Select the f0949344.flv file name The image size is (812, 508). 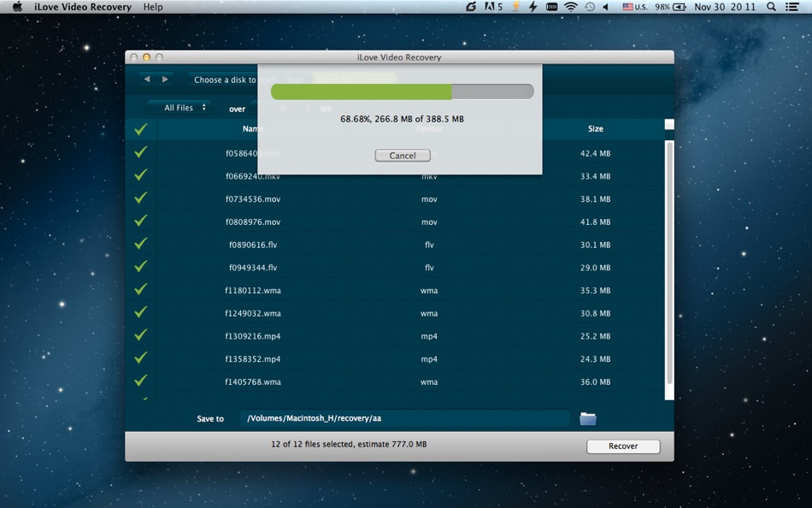253,268
